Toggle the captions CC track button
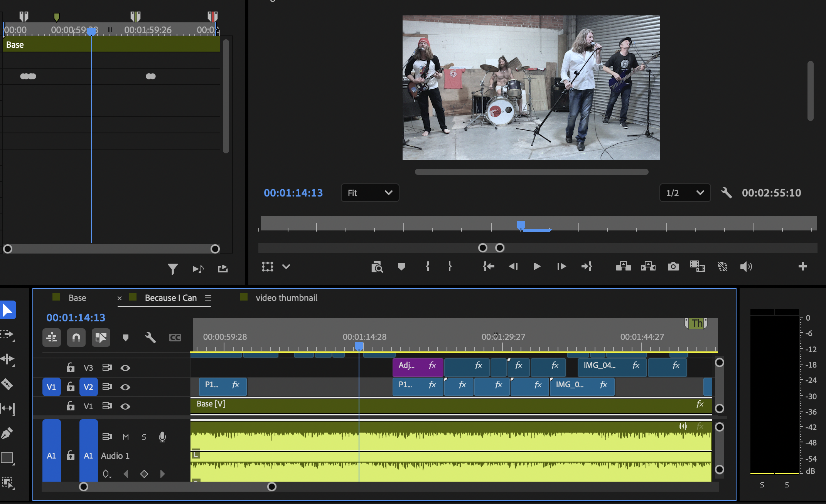This screenshot has width=826, height=504. 175,338
